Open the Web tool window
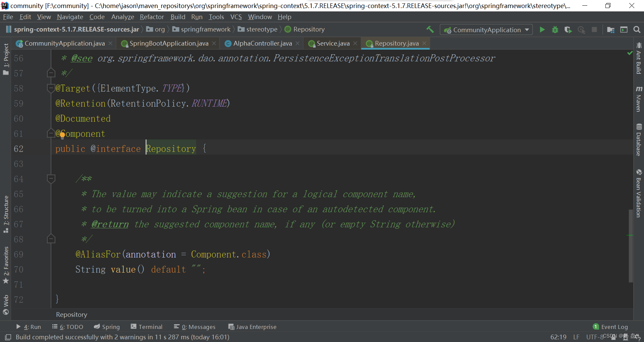644x342 pixels. (6, 305)
